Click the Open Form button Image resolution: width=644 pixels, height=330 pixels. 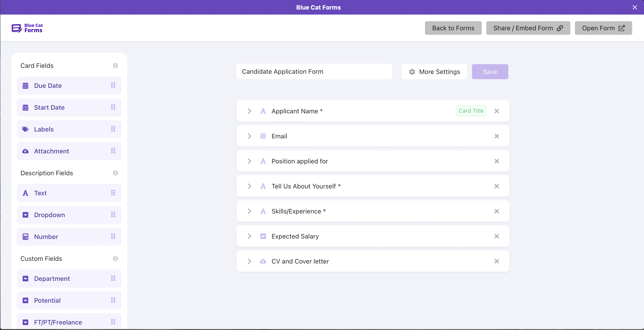[603, 28]
